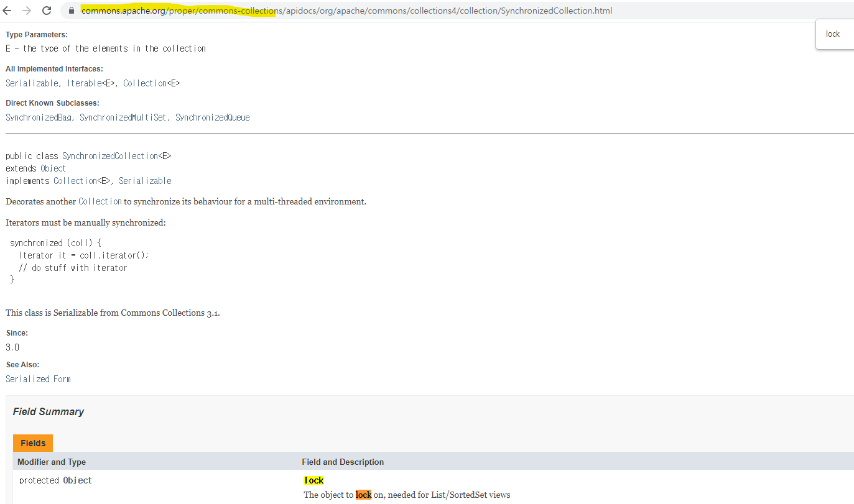The image size is (854, 504).
Task: Follow the Object link after 'extends'
Action: 53,168
